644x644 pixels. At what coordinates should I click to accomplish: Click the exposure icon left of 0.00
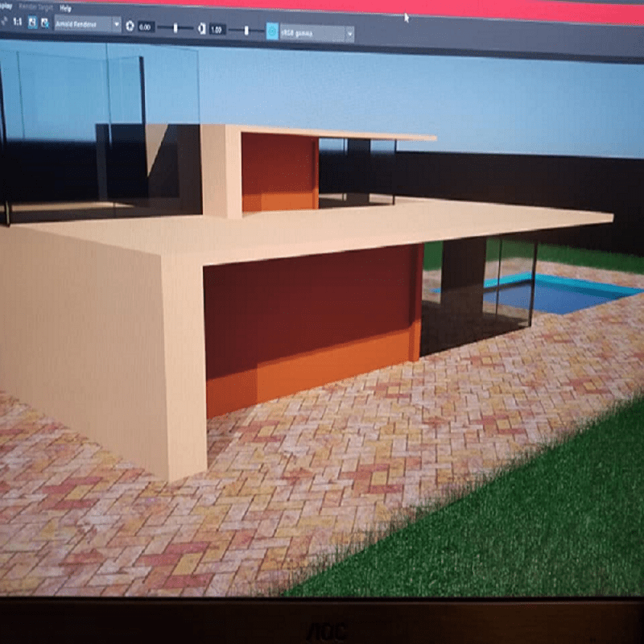(x=130, y=26)
